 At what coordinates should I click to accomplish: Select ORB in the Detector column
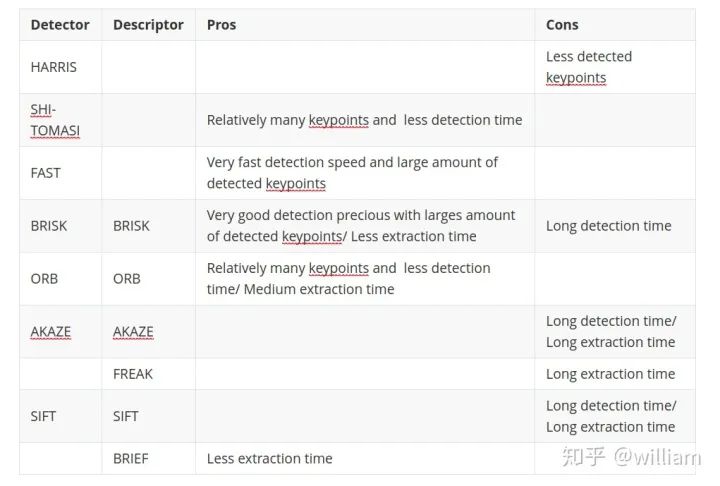click(44, 279)
